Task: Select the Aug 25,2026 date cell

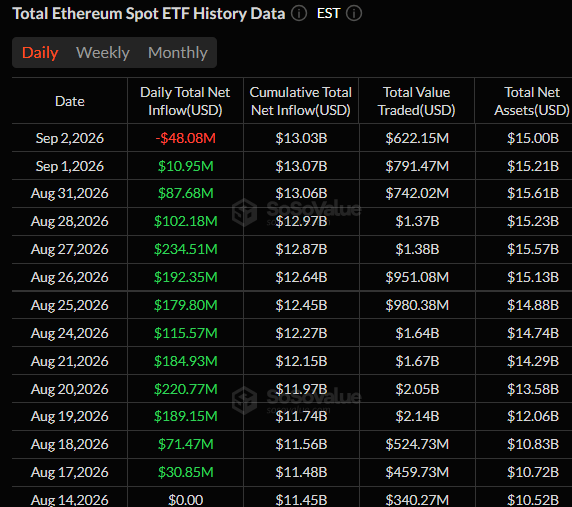Action: coord(70,305)
